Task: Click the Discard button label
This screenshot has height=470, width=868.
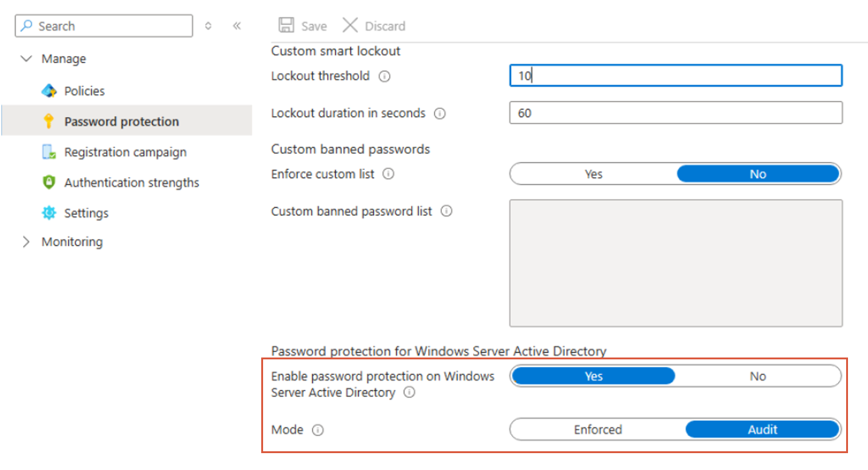Action: (385, 26)
